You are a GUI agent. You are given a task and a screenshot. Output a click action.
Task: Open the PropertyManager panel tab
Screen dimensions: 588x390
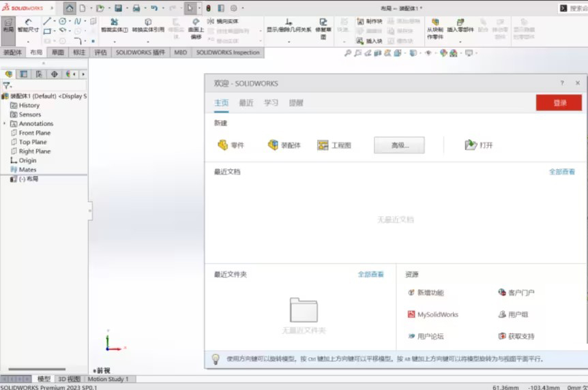point(24,74)
